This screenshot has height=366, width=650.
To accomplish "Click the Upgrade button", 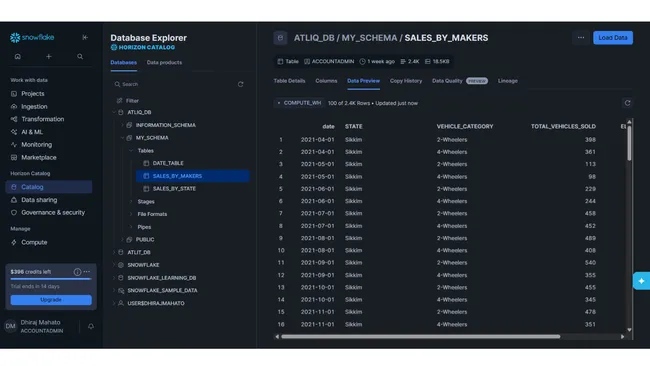I will click(51, 300).
